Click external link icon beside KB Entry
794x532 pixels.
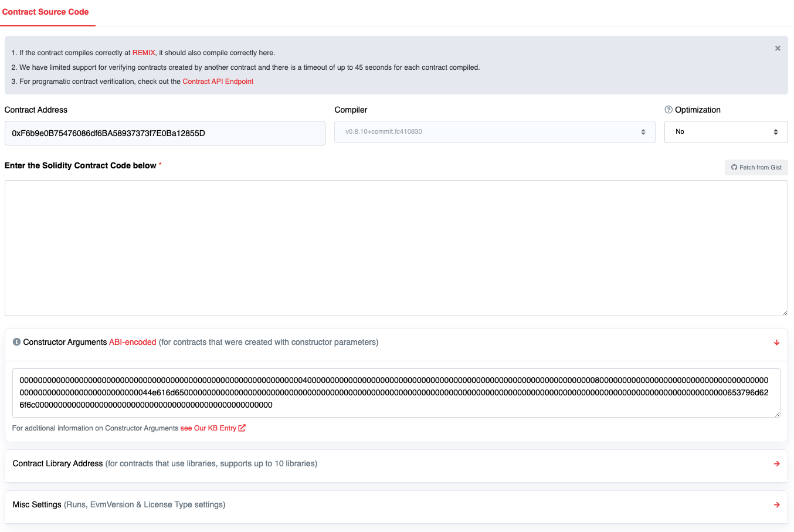[242, 428]
